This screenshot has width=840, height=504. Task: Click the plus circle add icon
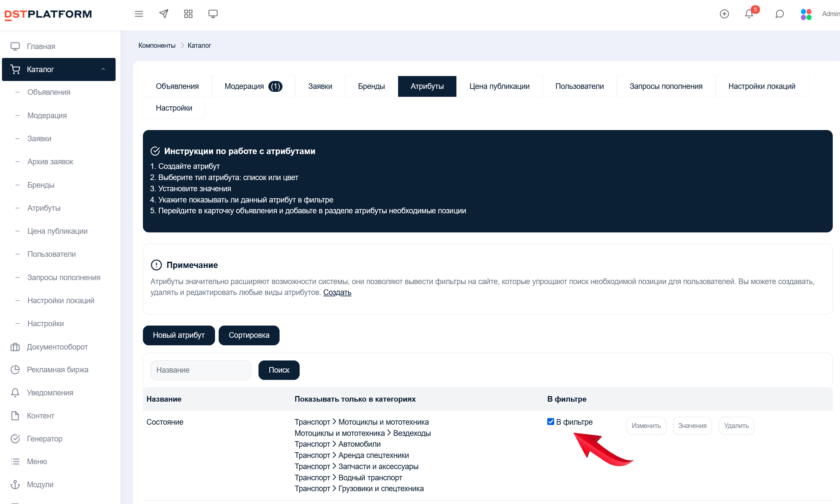point(724,14)
